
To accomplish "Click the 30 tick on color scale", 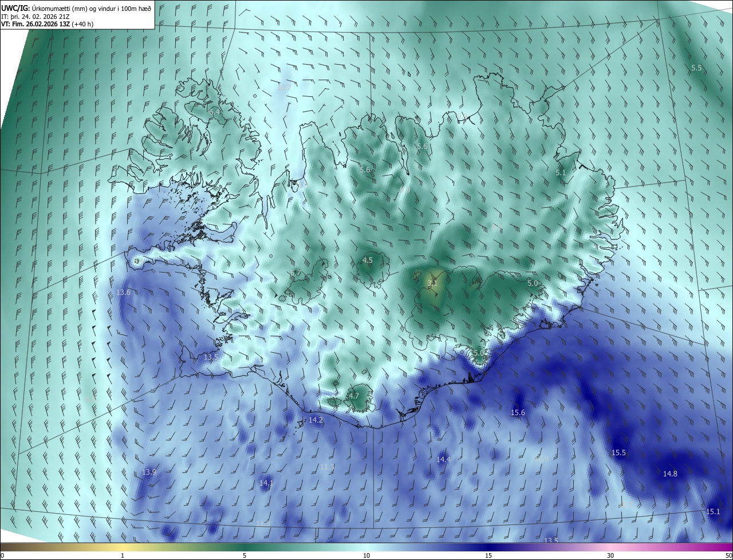I will (610, 555).
